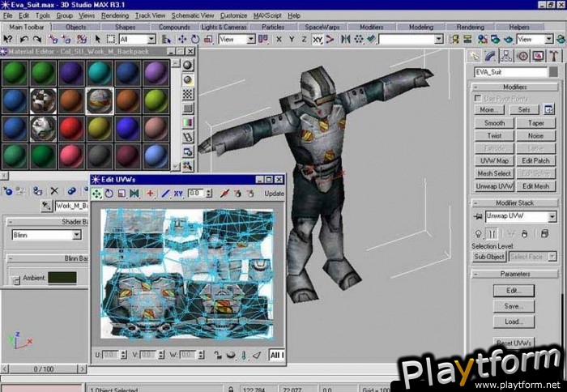Switch to Particles toolbar tab

273,27
